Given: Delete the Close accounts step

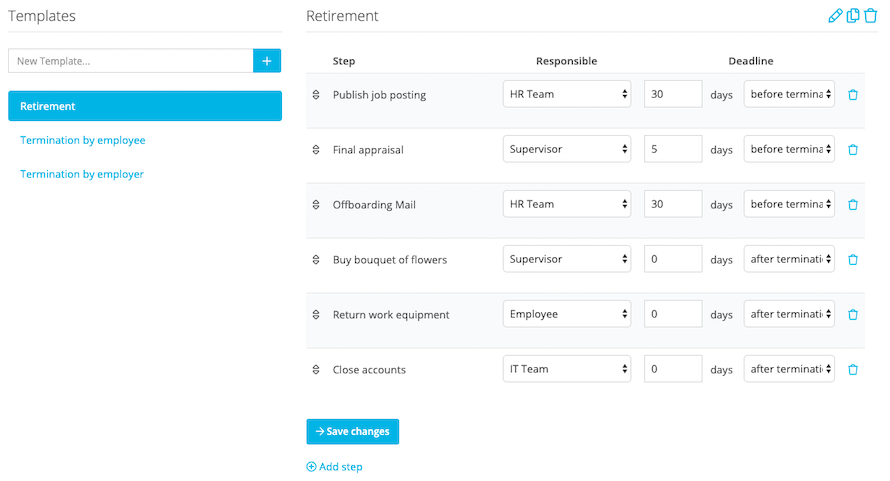Looking at the screenshot, I should pos(853,370).
